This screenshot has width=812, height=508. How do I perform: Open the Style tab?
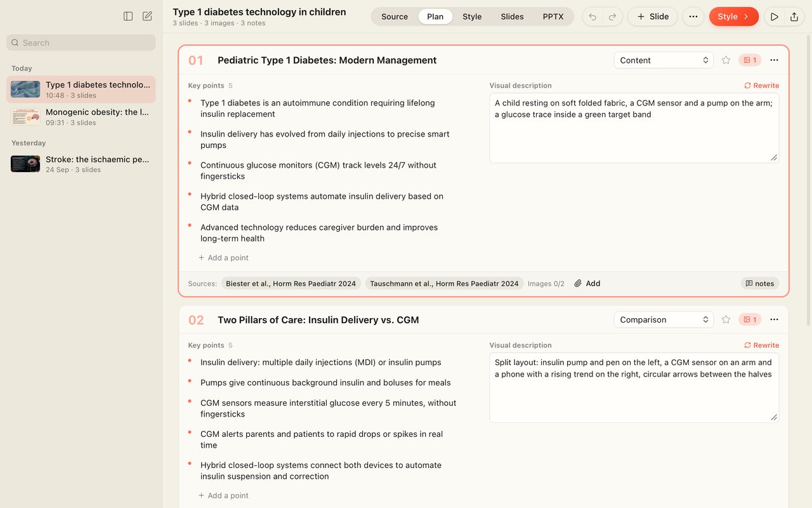coord(472,17)
